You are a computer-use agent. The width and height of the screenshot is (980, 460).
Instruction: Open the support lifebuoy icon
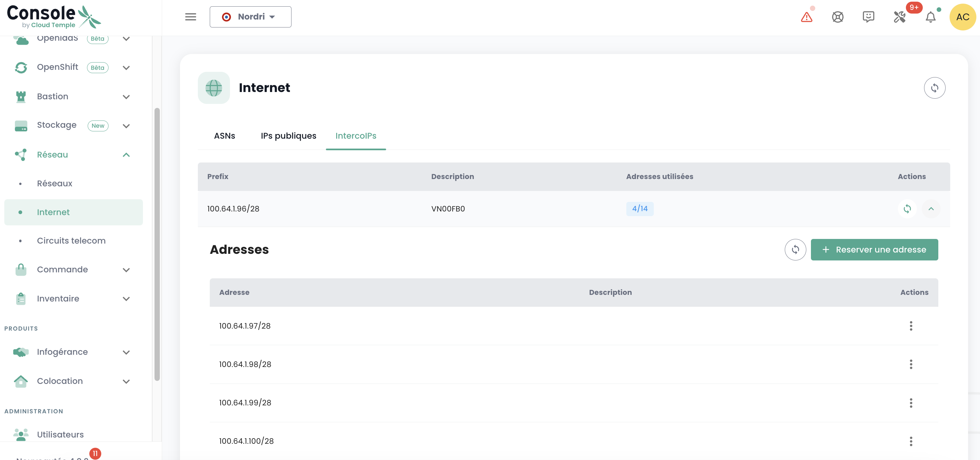837,17
